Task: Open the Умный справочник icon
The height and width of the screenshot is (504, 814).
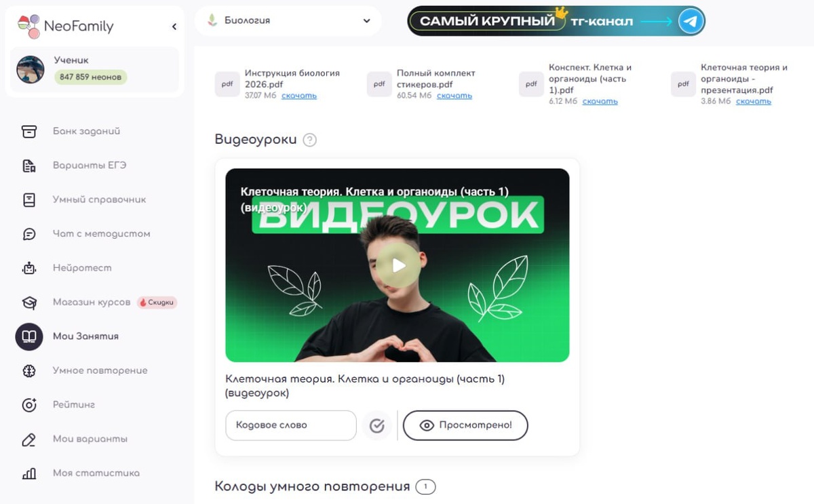Action: pyautogui.click(x=29, y=199)
